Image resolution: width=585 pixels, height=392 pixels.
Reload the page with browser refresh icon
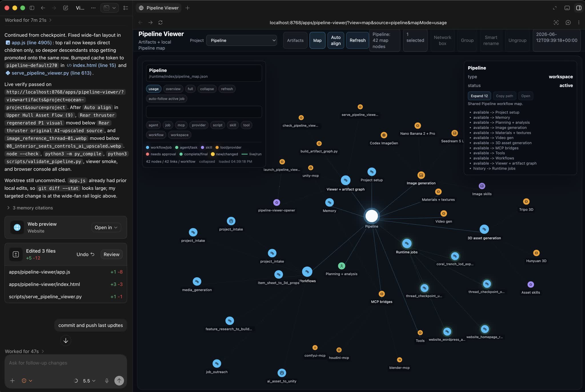(x=161, y=23)
